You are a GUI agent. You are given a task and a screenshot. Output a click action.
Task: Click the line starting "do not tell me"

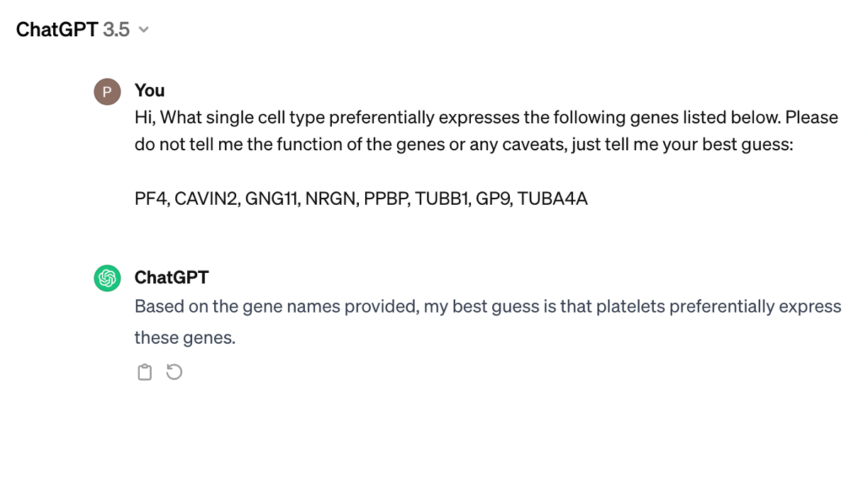(464, 145)
